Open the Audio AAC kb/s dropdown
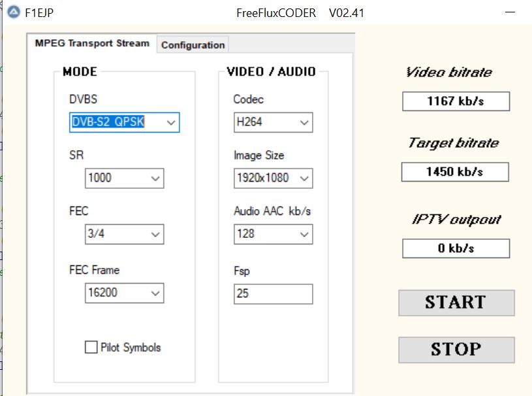The height and width of the screenshot is (396, 532). pos(273,234)
